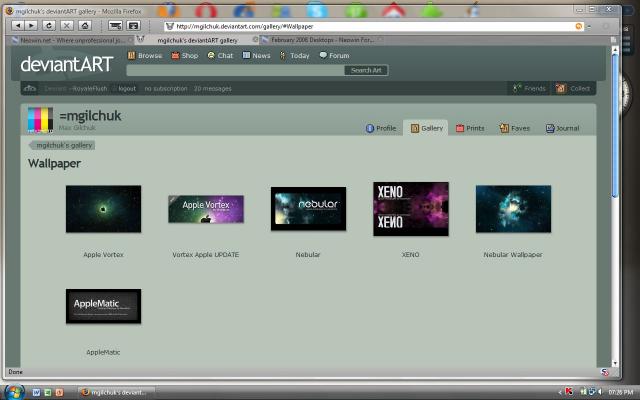Open the Nebular Wallpaper thumbnail
The width and height of the screenshot is (640, 400).
point(513,209)
